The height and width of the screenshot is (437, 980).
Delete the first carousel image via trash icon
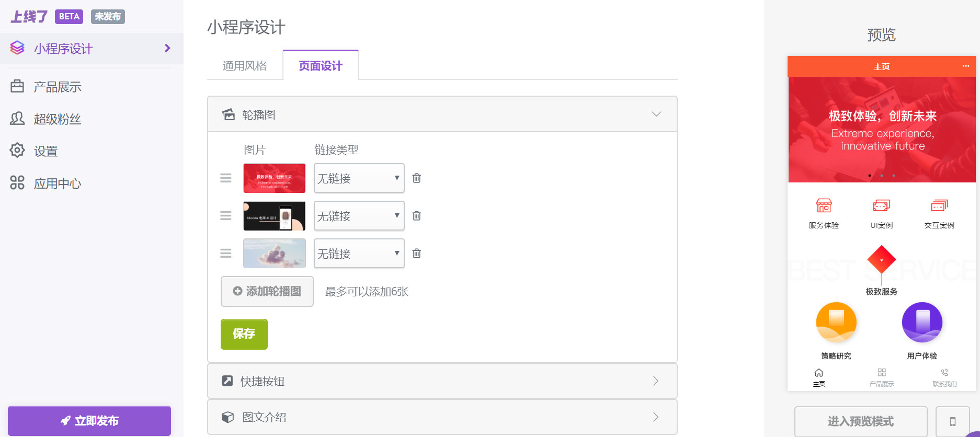pyautogui.click(x=416, y=178)
